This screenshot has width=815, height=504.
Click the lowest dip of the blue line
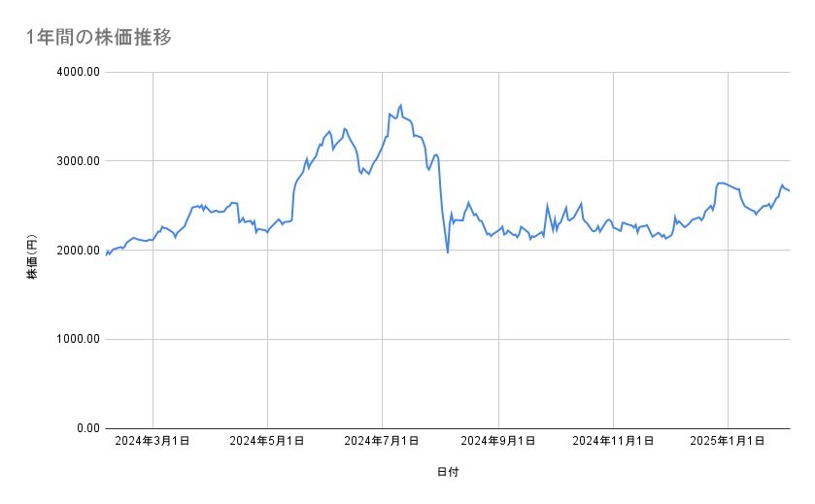click(x=448, y=252)
